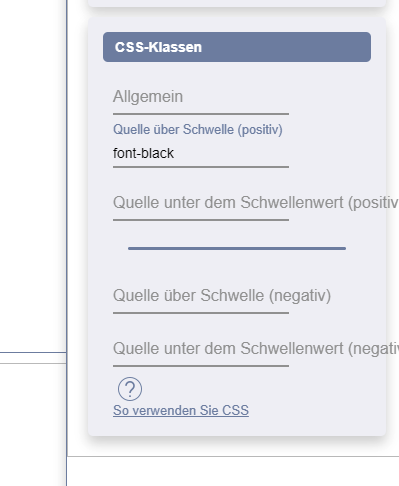
Task: Click the vertical blue border left of panel
Action: tap(67, 233)
